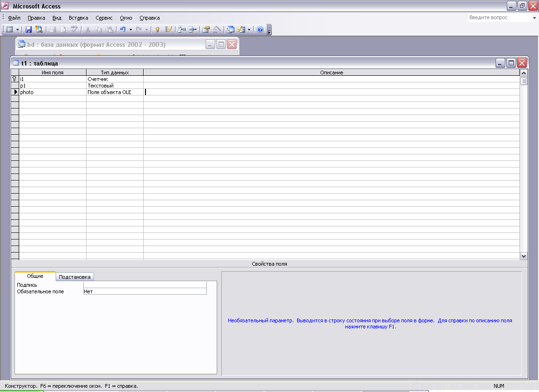539x392 pixels.
Task: Click the Primary Key toolbar icon
Action: tap(157, 29)
